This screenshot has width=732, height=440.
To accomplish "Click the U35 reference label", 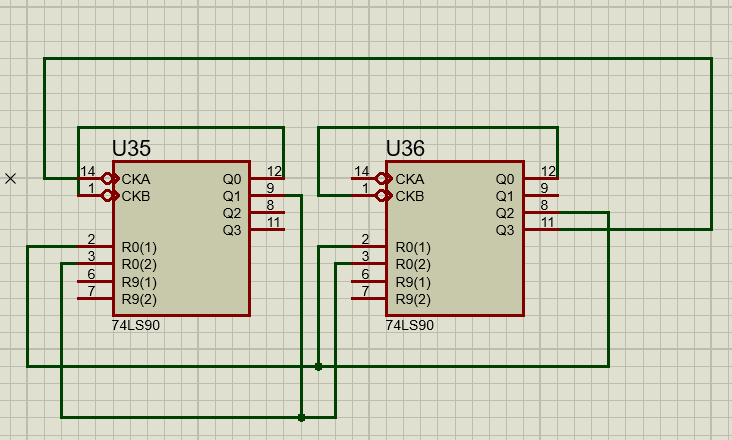I will [131, 148].
